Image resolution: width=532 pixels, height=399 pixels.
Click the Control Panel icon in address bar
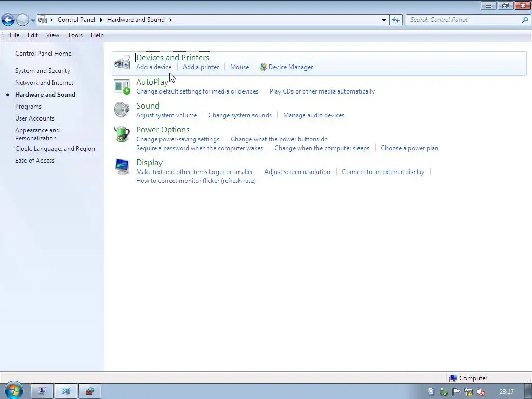click(43, 20)
